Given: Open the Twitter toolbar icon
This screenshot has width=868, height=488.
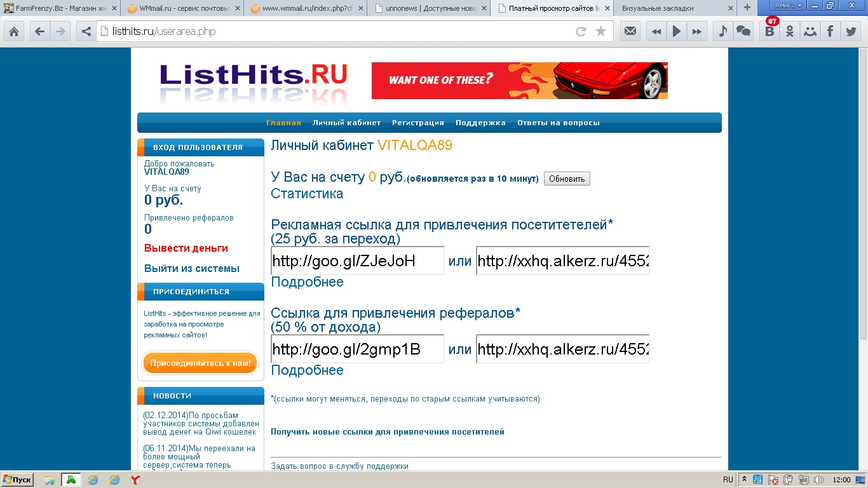Looking at the screenshot, I should tap(851, 31).
